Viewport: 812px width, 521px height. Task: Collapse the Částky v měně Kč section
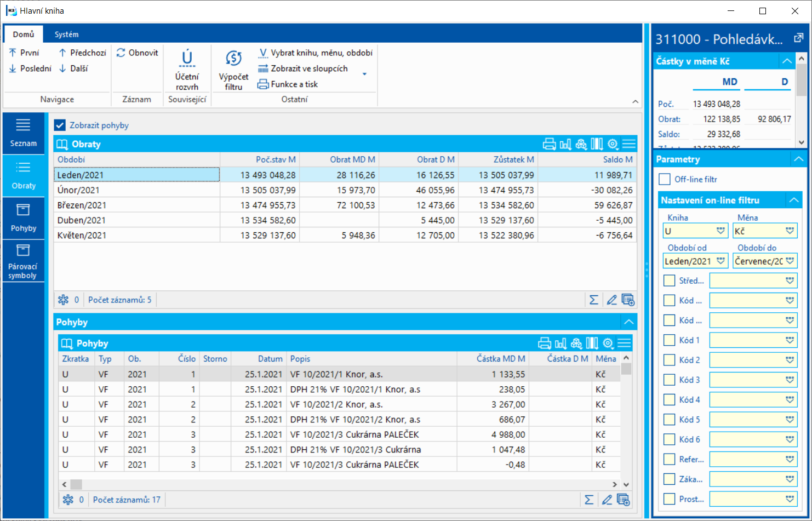click(x=787, y=61)
